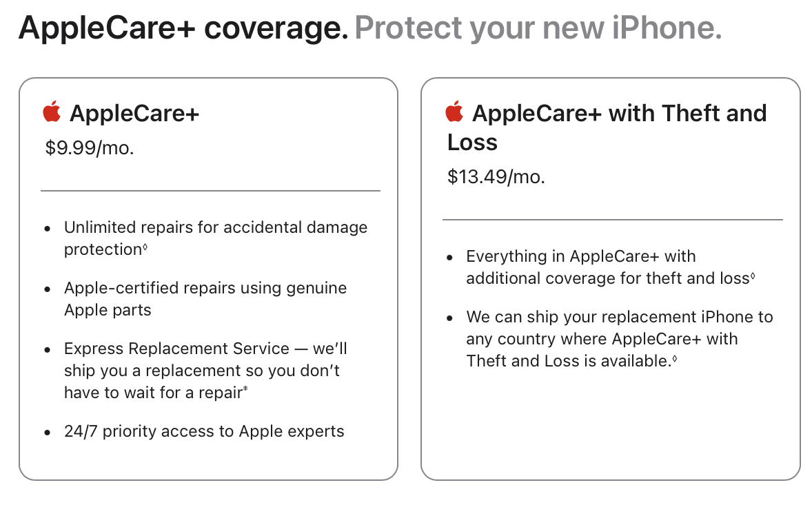Open footnote after 'theft and loss' coverage
Image resolution: width=812 pixels, height=507 pixels.
pos(753,276)
